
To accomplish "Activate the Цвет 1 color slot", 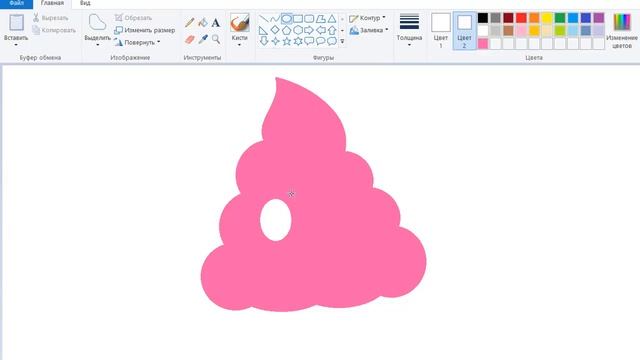I will tap(441, 31).
